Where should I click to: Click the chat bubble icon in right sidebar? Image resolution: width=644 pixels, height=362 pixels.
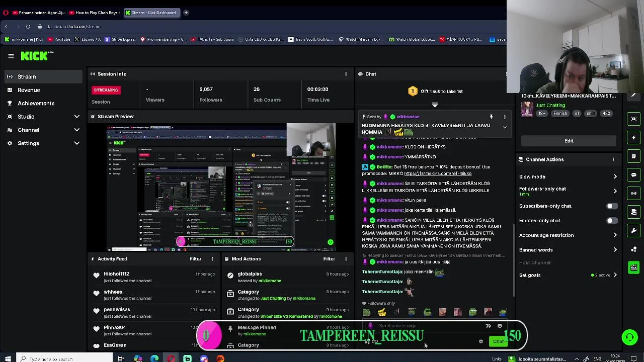[634, 174]
